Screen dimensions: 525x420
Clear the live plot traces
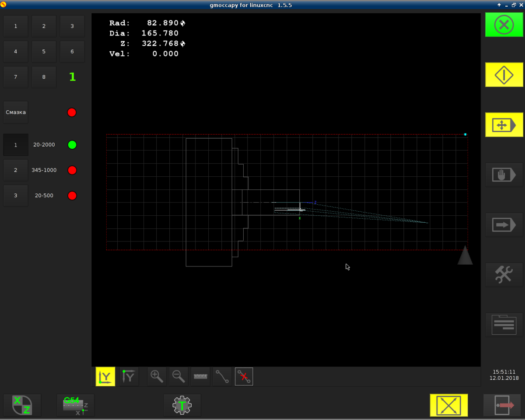[244, 376]
